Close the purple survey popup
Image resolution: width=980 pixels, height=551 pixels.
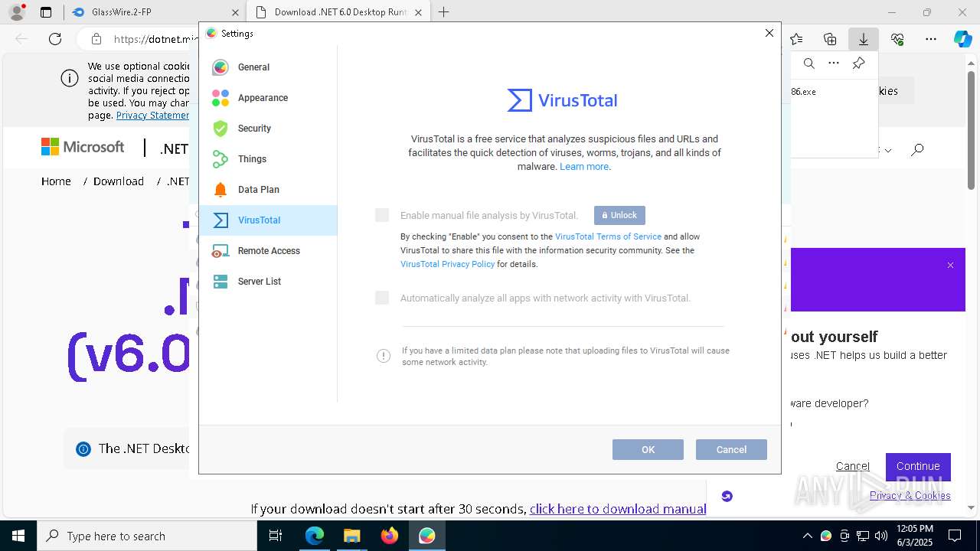pos(950,266)
